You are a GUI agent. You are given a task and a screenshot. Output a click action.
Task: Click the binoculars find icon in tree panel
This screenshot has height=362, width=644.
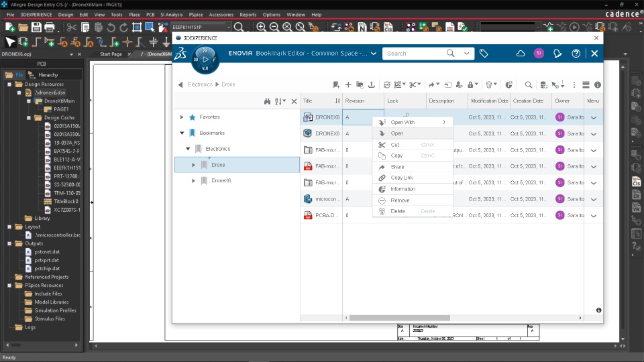(x=267, y=101)
